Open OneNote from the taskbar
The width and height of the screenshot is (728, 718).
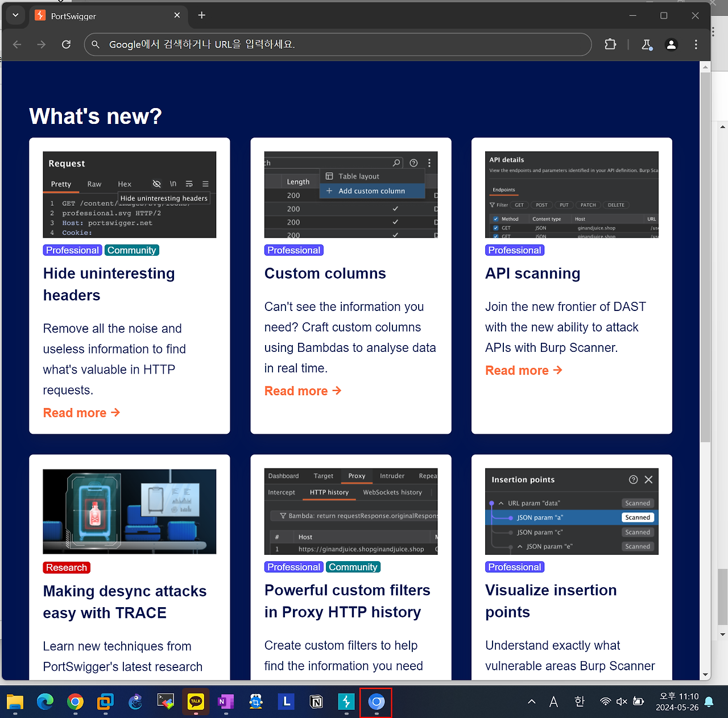[226, 702]
